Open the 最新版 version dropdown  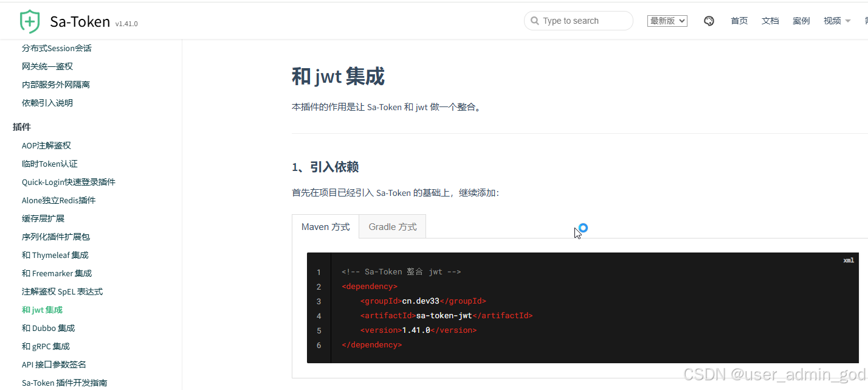pyautogui.click(x=667, y=21)
